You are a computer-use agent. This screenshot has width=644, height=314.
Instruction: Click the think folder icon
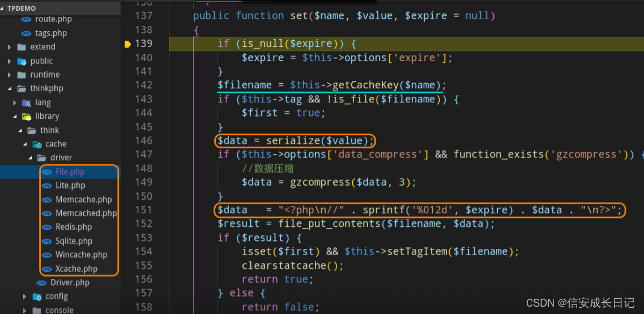tap(32, 130)
